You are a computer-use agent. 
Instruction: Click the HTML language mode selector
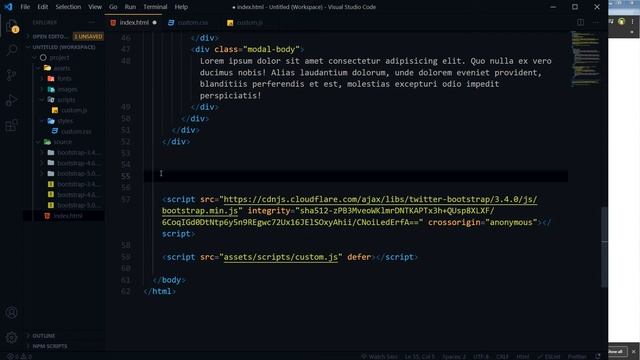click(x=522, y=356)
